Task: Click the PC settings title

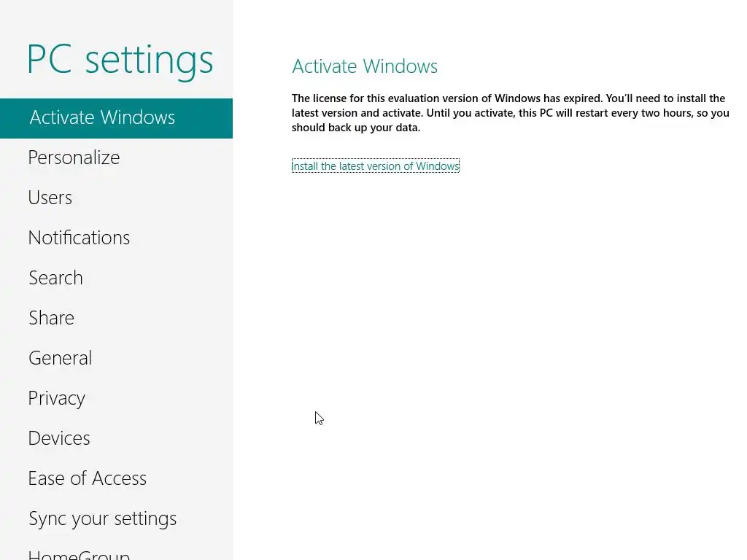Action: pos(120,61)
